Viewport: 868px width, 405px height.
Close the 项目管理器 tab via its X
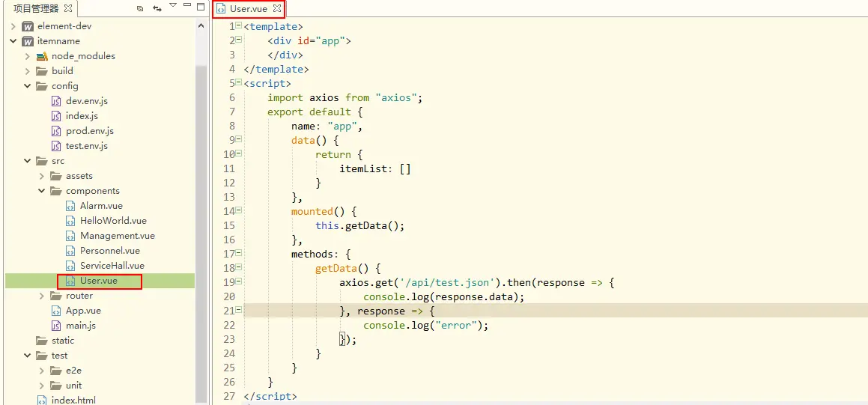(x=68, y=8)
